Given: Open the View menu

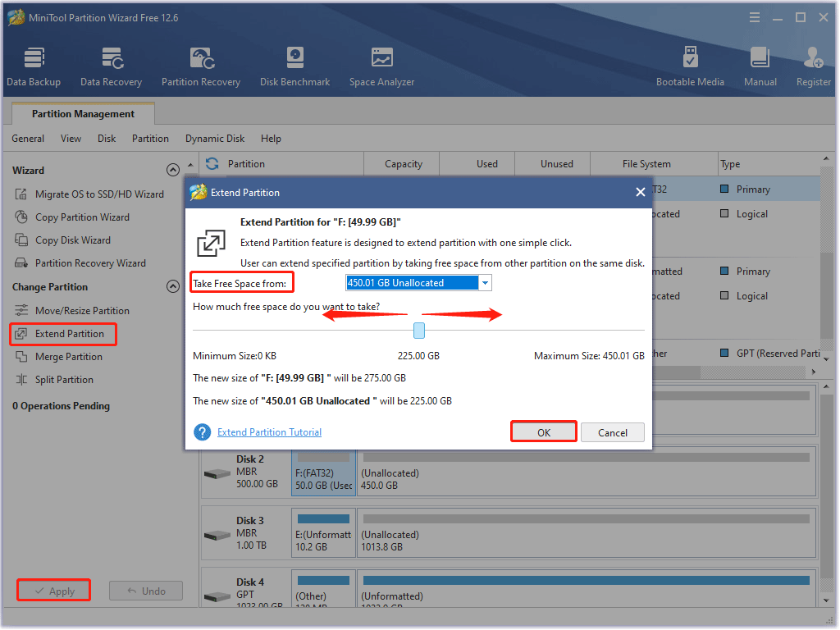Looking at the screenshot, I should (71, 138).
